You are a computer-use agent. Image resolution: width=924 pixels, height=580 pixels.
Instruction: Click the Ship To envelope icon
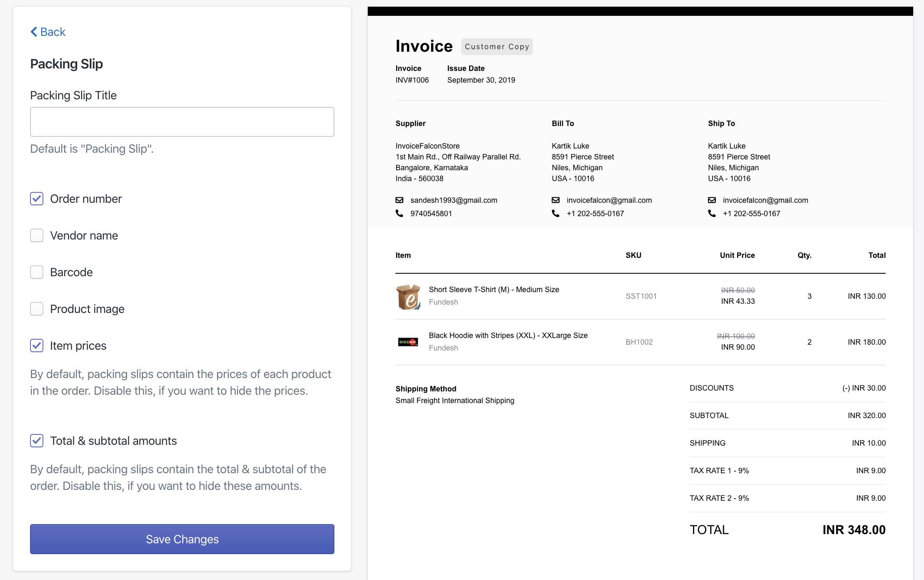click(712, 200)
